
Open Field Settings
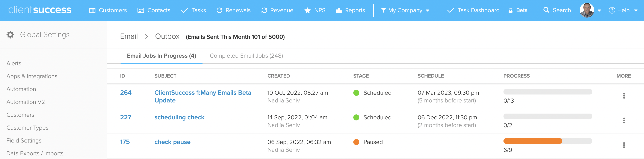tap(24, 141)
